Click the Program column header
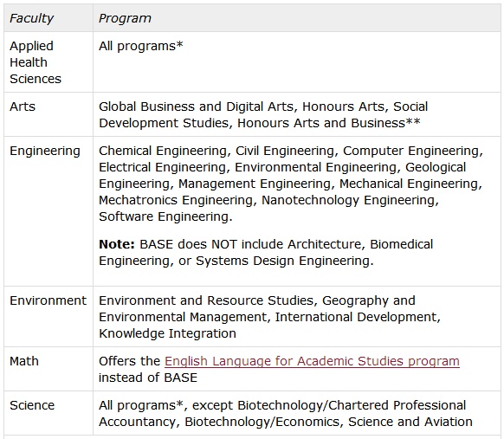Viewport: 504px width, 439px height. point(297,18)
